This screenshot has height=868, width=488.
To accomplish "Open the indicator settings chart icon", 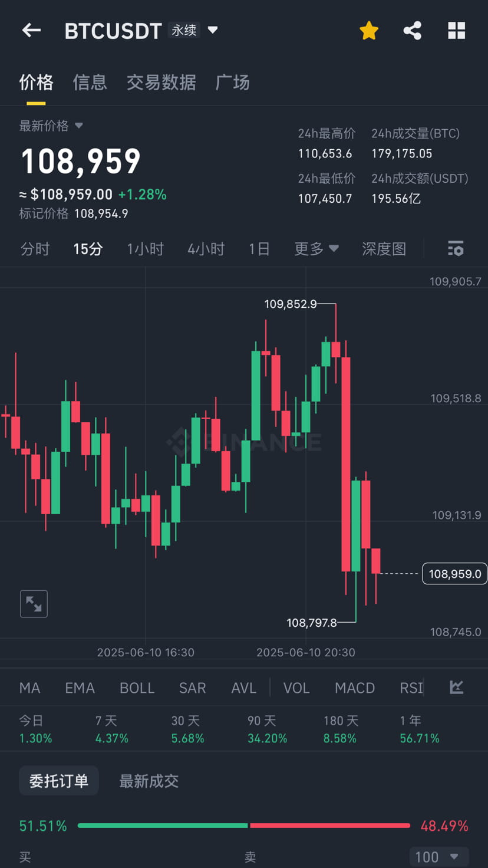I will click(457, 687).
